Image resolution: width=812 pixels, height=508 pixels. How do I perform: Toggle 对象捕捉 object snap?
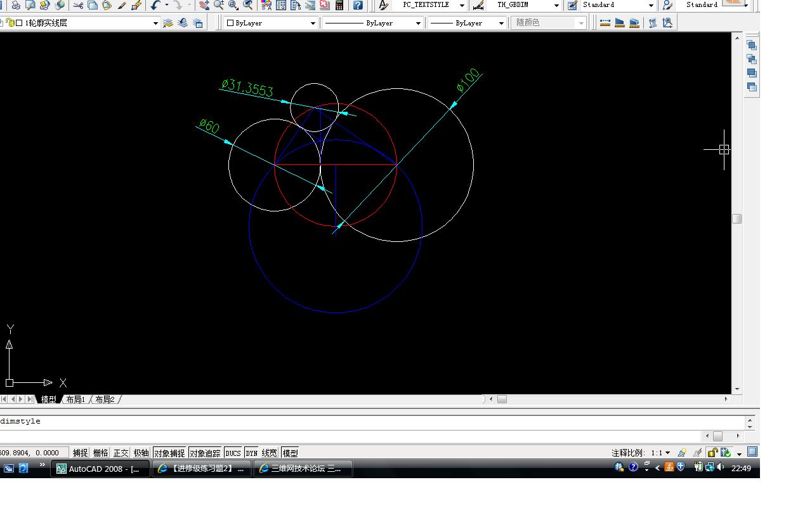tap(169, 453)
